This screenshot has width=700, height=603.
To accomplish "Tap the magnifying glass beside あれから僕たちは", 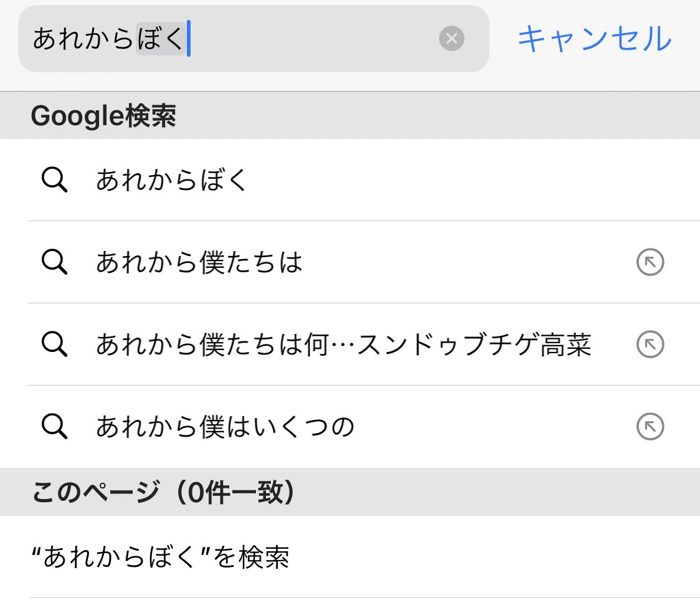I will click(x=55, y=262).
